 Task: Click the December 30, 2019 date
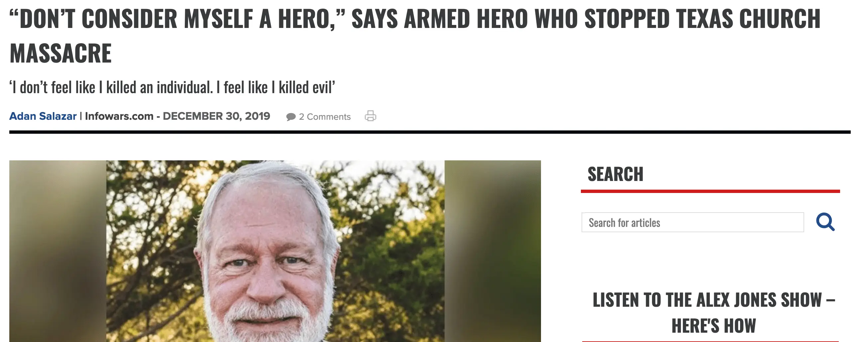[x=216, y=116]
